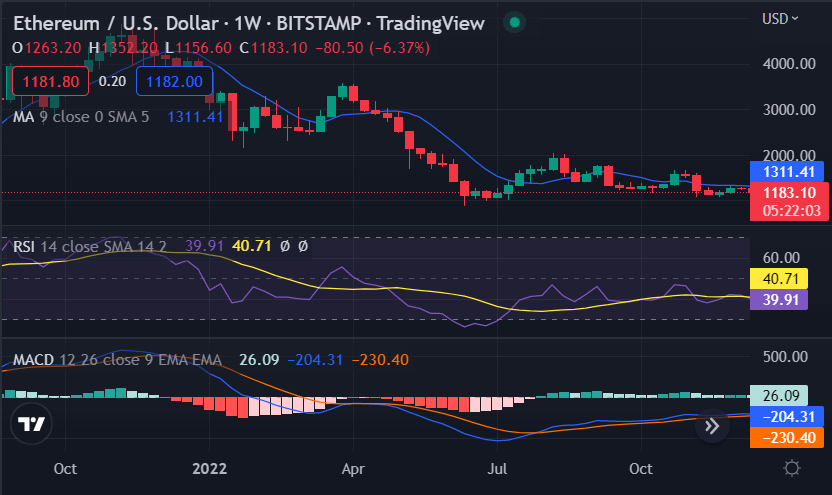
Task: Select the Ethereum / U.S. Dollar title
Action: click(x=116, y=23)
